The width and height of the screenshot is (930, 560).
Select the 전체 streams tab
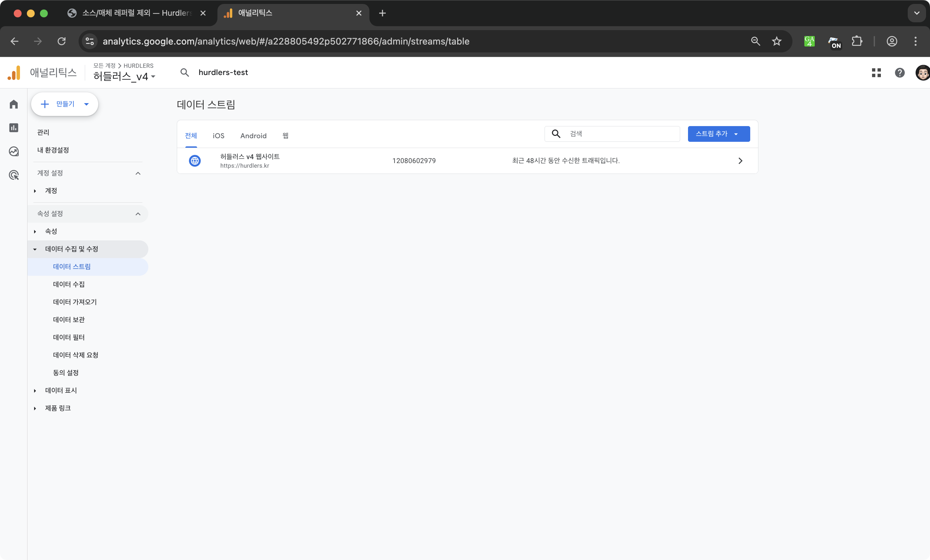coord(191,136)
